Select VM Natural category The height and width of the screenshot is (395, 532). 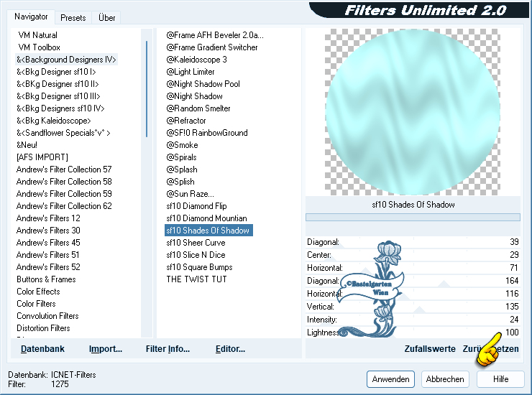tap(37, 35)
